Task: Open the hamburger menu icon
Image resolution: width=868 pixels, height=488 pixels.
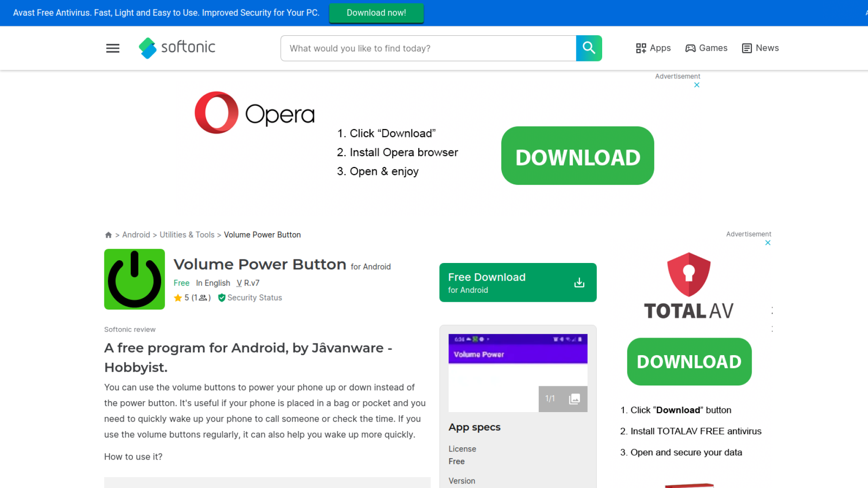Action: click(113, 48)
